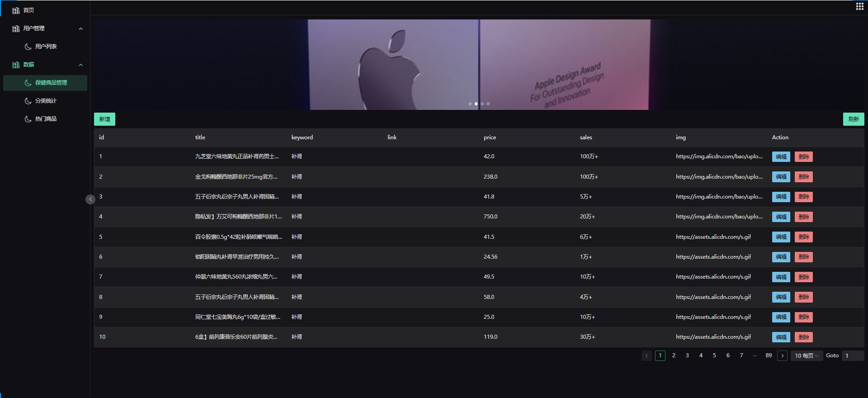Image resolution: width=868 pixels, height=398 pixels.
Task: Click the pagination ellipsis to skip pages
Action: pos(755,355)
